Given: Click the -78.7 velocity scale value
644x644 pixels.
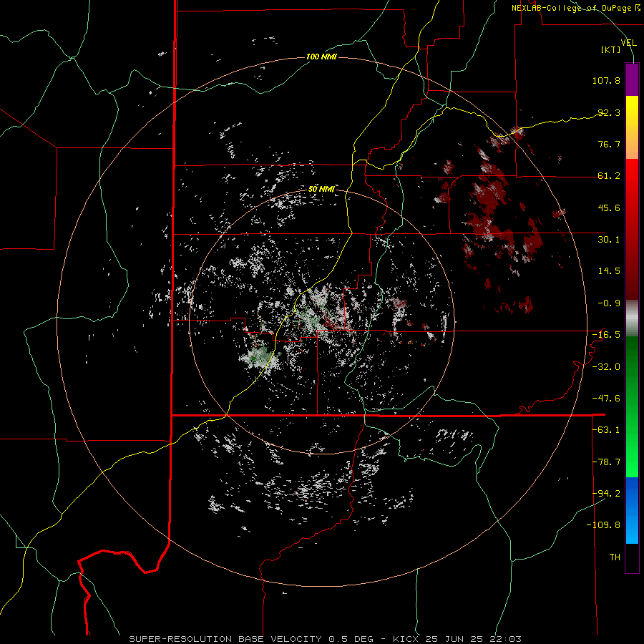Looking at the screenshot, I should click(606, 462).
